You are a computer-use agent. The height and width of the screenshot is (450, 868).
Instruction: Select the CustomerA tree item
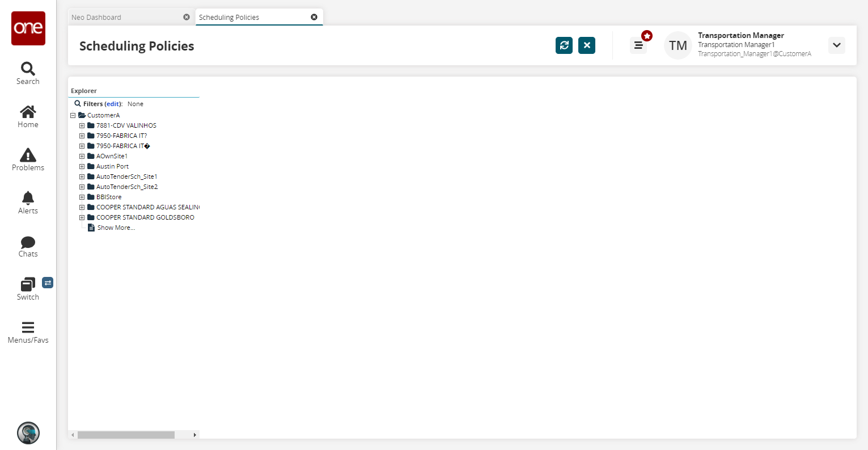[103, 115]
